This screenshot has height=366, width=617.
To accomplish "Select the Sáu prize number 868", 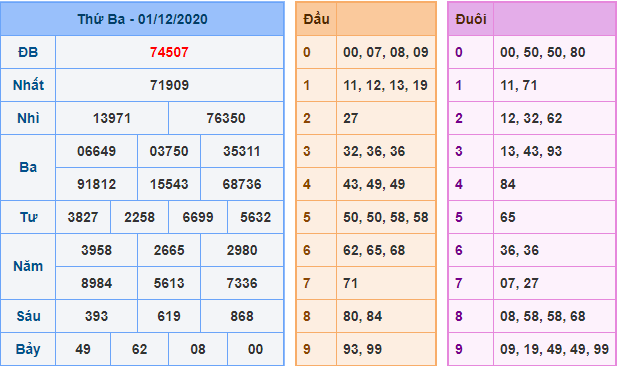I will (x=242, y=316).
